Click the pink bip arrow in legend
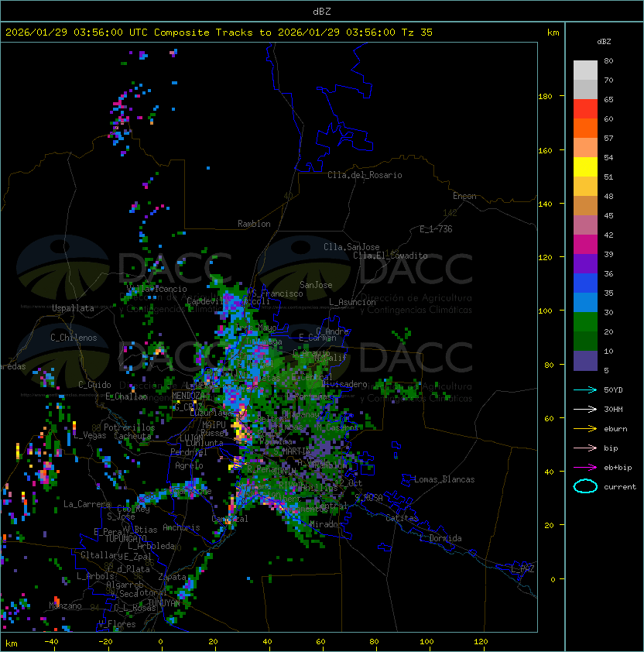 pos(585,448)
